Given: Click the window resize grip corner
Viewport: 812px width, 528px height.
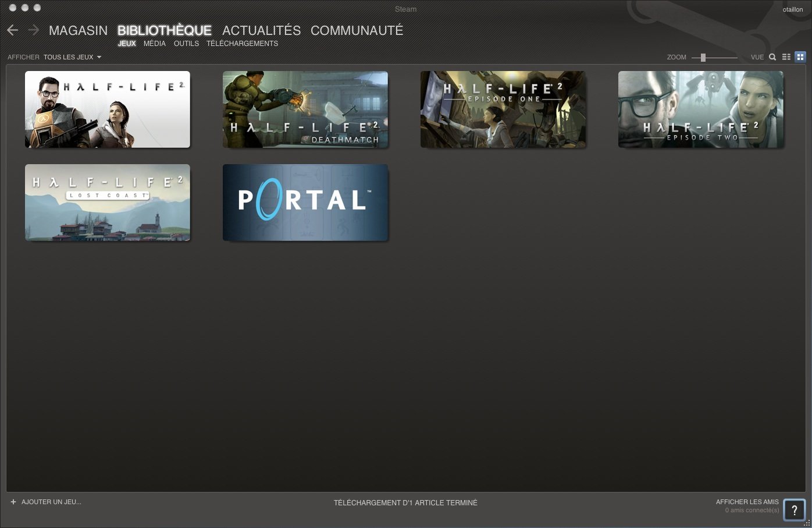Looking at the screenshot, I should pyautogui.click(x=807, y=523).
